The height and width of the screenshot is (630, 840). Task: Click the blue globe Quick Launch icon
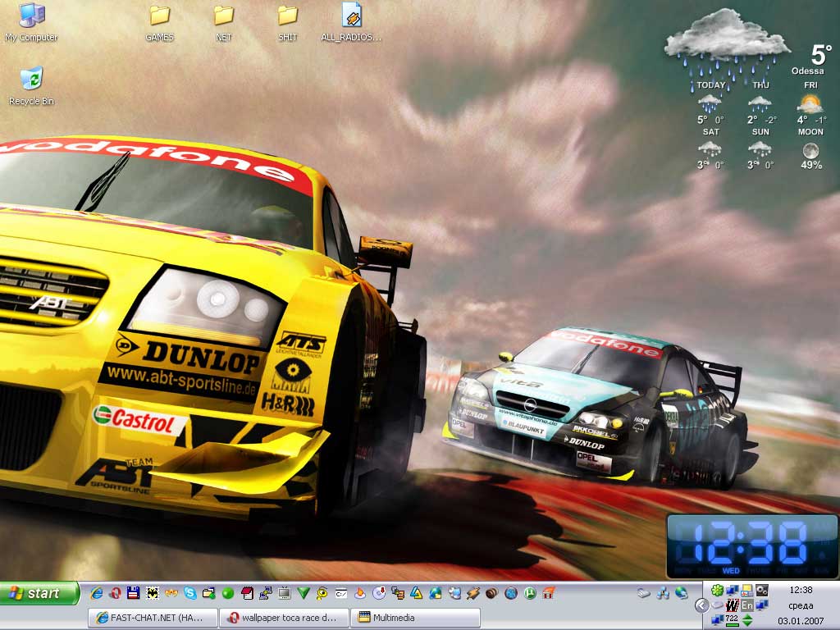click(511, 593)
